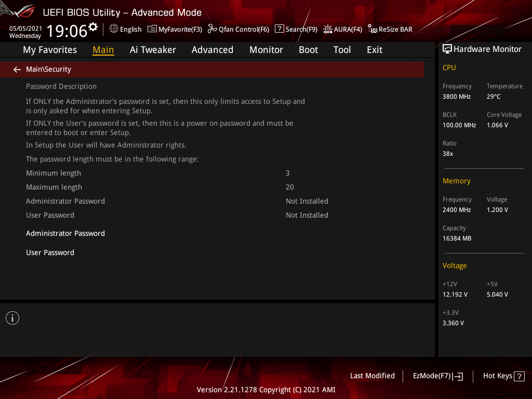This screenshot has width=532, height=399.
Task: Click BCLK 100.00 MHz value
Action: click(459, 125)
